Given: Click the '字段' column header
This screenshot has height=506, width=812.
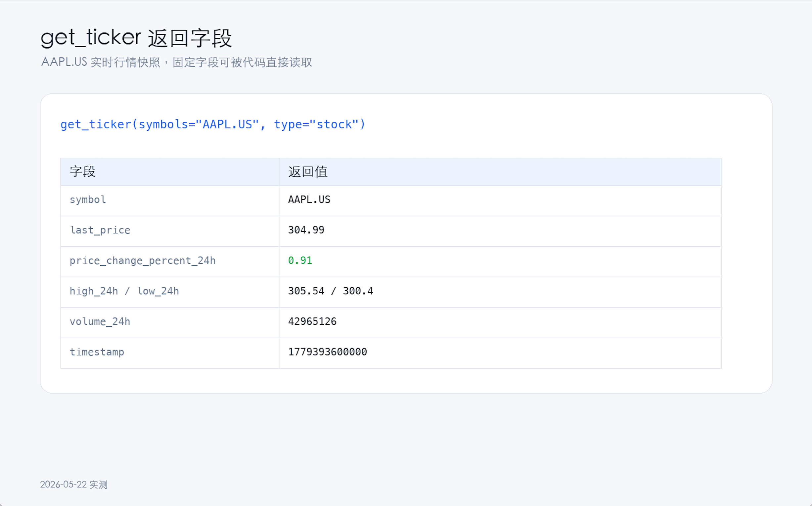Looking at the screenshot, I should (x=170, y=172).
